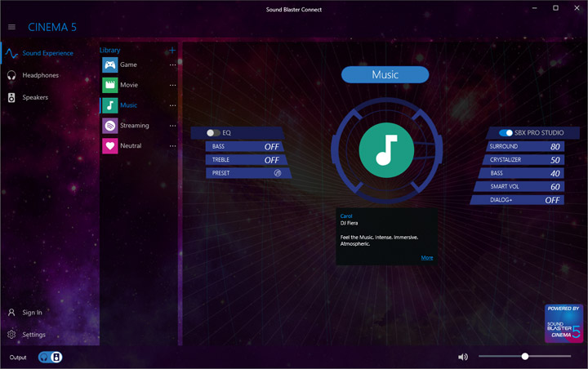Click the DIALOG+ OFF row
This screenshot has height=369, width=588.
click(x=517, y=200)
